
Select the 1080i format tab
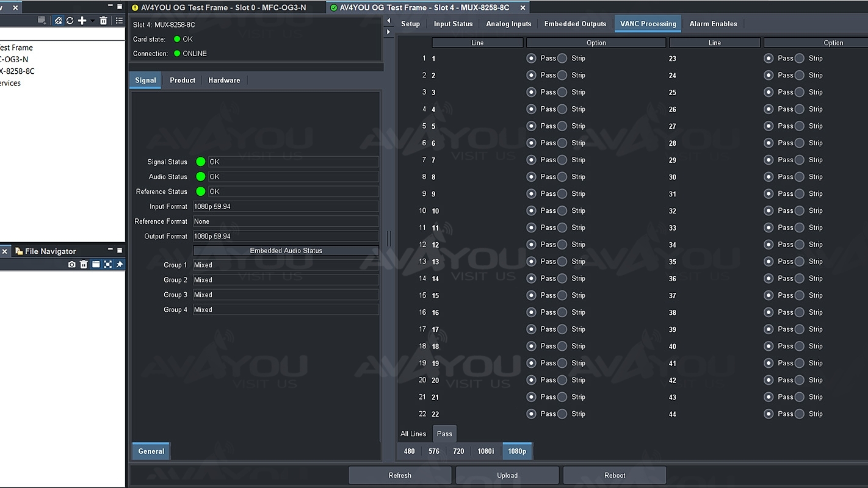(x=486, y=451)
